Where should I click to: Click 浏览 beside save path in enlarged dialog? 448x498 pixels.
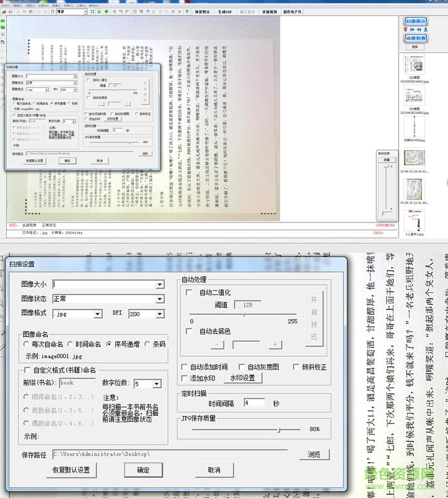pos(314,455)
